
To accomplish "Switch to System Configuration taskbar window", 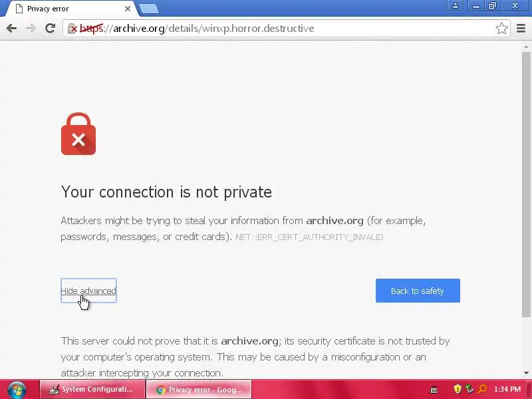I will pos(92,389).
